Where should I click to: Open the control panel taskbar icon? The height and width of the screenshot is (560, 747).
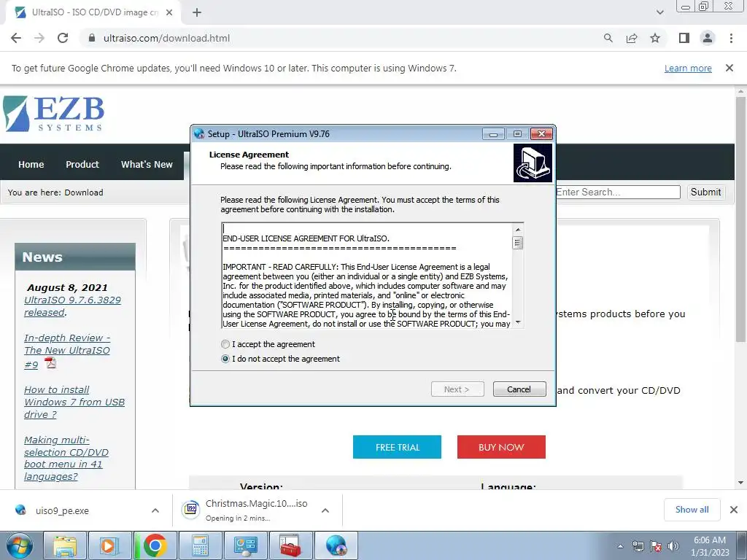pyautogui.click(x=245, y=545)
